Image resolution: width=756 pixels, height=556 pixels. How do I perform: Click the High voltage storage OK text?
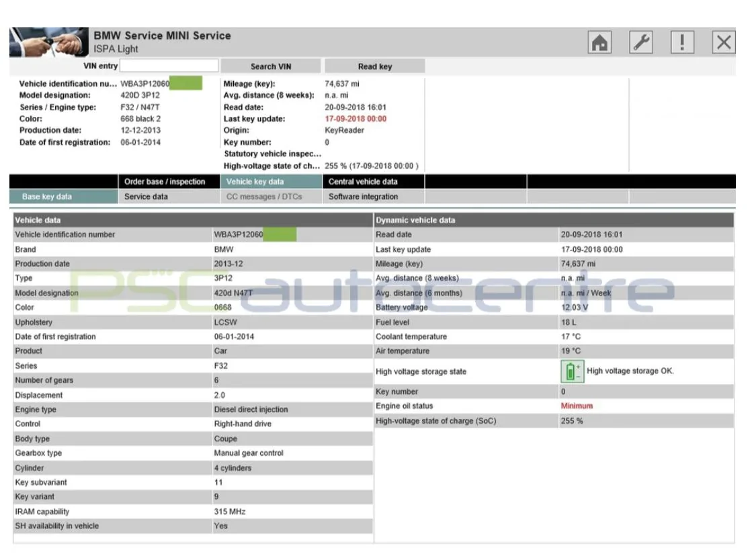[x=630, y=371]
